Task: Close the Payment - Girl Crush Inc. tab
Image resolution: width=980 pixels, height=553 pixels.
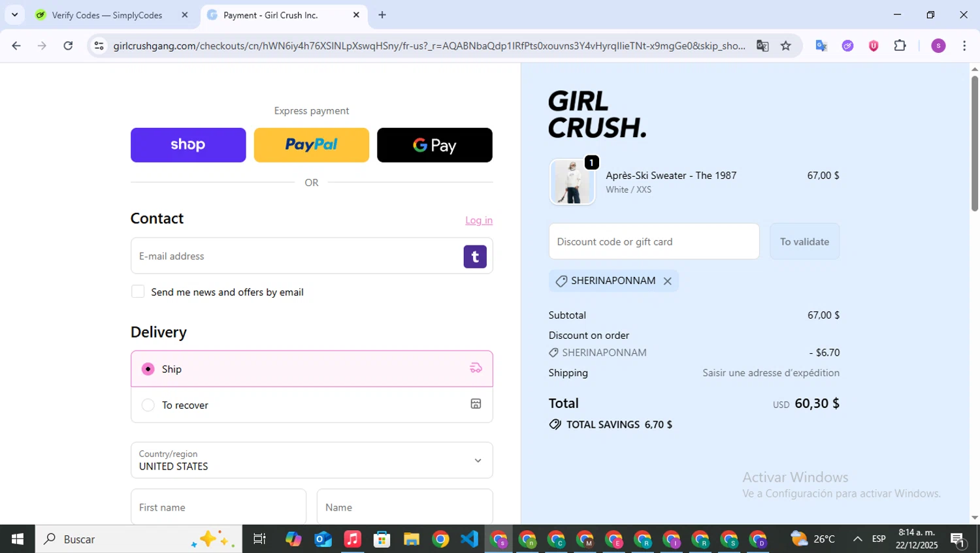Action: 356,15
